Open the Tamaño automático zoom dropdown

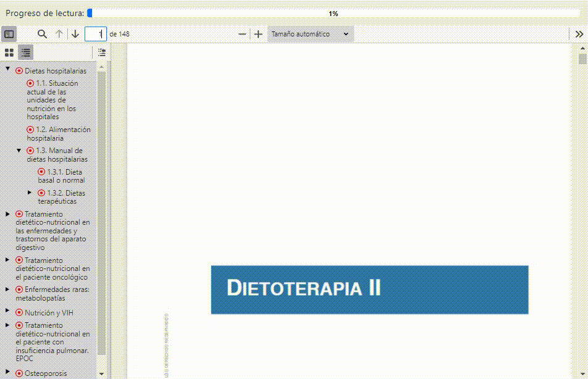point(309,34)
